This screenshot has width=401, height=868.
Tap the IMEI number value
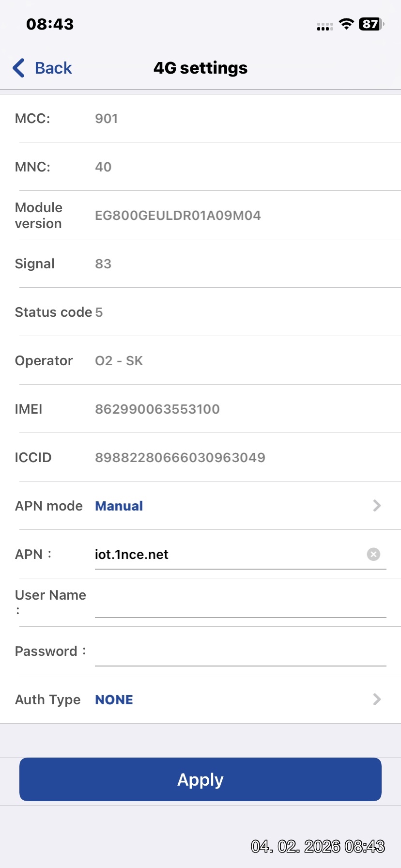[x=157, y=409]
